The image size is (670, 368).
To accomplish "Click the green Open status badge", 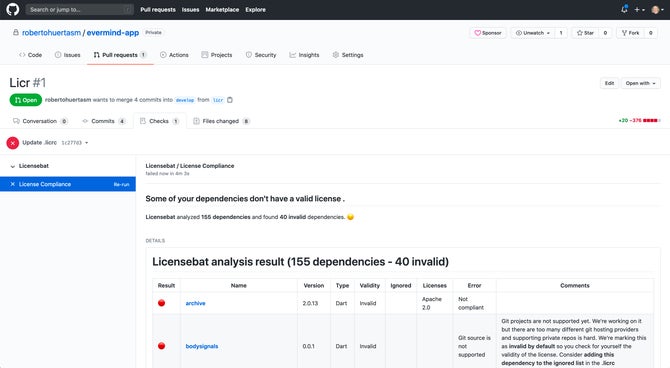I will pyautogui.click(x=26, y=100).
